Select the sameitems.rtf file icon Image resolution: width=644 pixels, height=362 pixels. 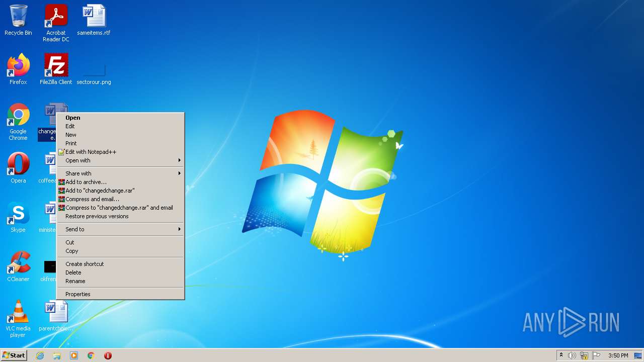click(x=94, y=20)
